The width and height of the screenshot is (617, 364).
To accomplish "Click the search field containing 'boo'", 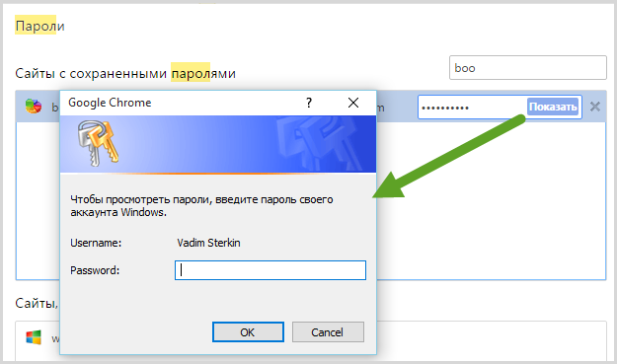I will click(528, 68).
